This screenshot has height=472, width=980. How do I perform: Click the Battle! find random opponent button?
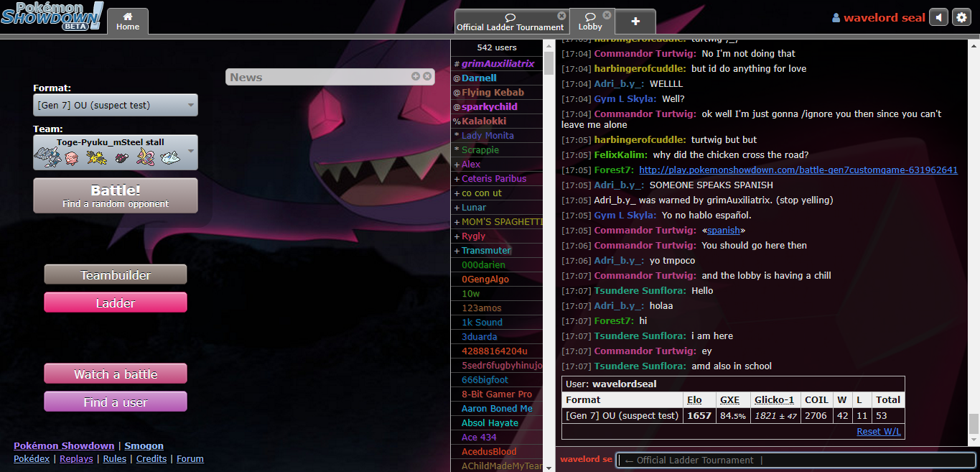[x=116, y=195]
